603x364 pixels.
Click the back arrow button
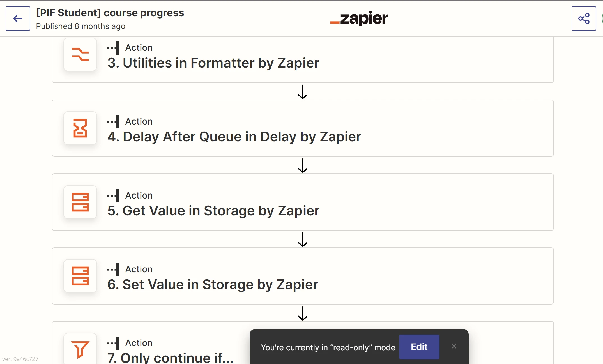coord(18,19)
